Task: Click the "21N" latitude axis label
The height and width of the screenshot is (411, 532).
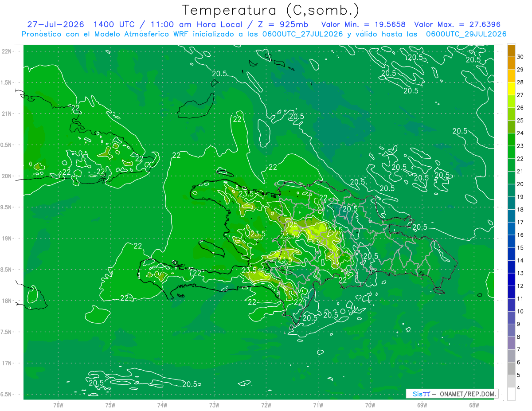Action: tap(8, 114)
